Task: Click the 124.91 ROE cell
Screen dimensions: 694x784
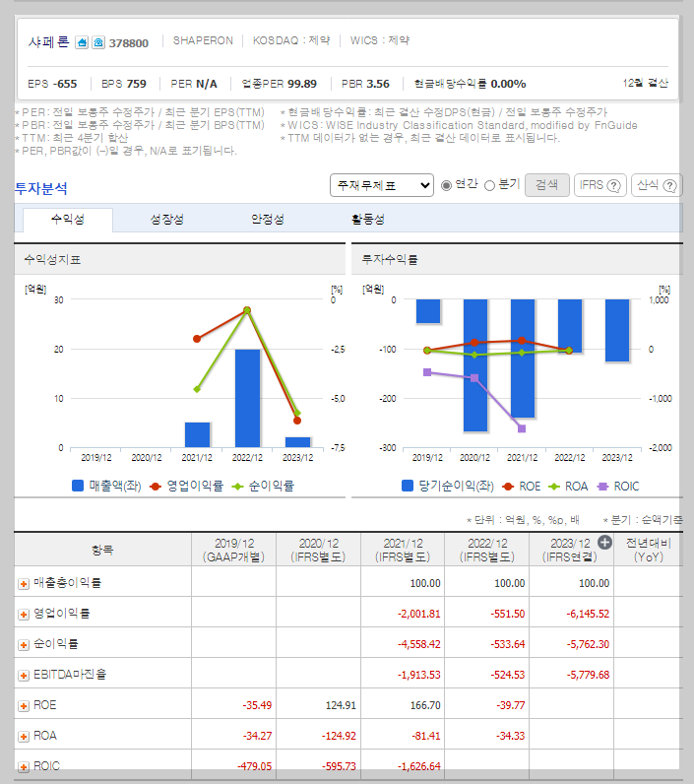Action: pyautogui.click(x=341, y=705)
